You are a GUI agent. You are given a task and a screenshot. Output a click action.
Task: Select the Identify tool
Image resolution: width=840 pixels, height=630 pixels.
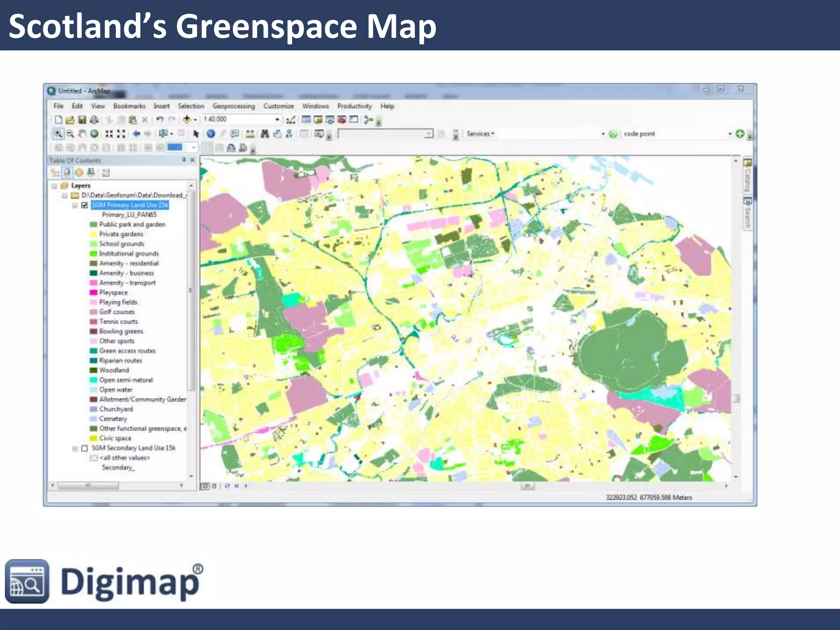click(211, 134)
